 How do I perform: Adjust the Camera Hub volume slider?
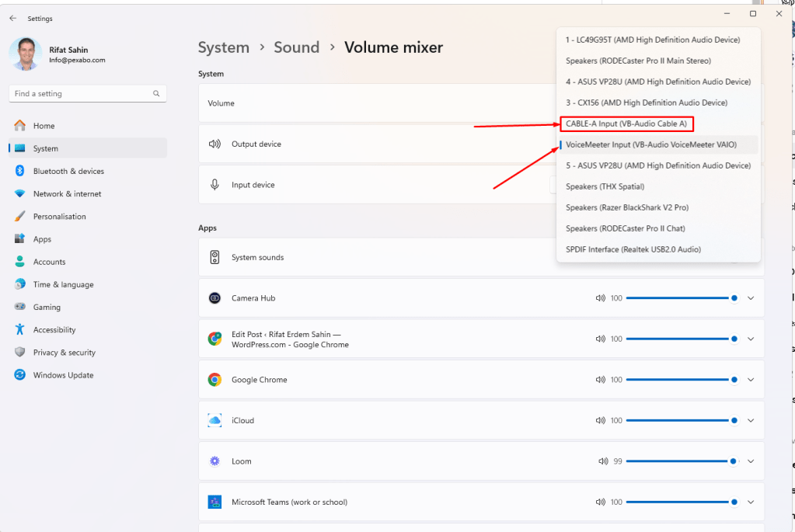pos(682,298)
